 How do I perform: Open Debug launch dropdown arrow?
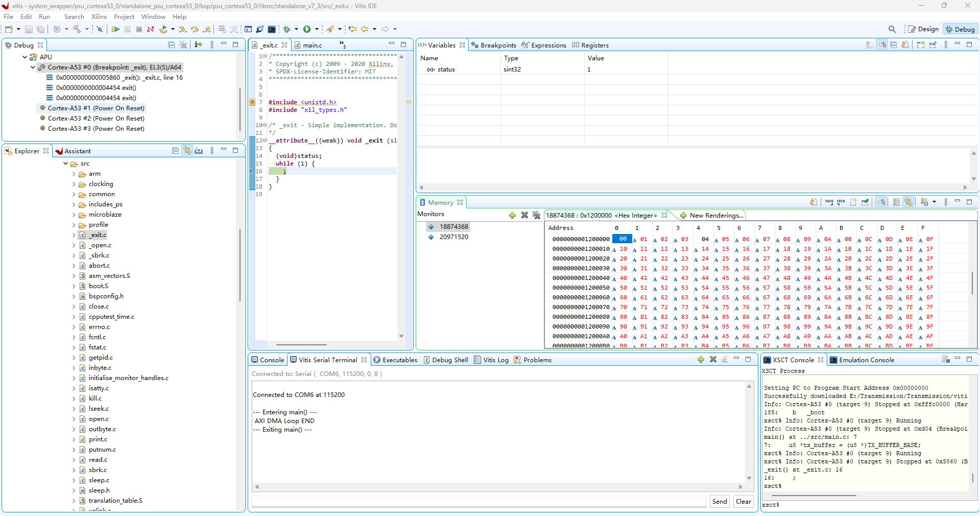(x=296, y=29)
